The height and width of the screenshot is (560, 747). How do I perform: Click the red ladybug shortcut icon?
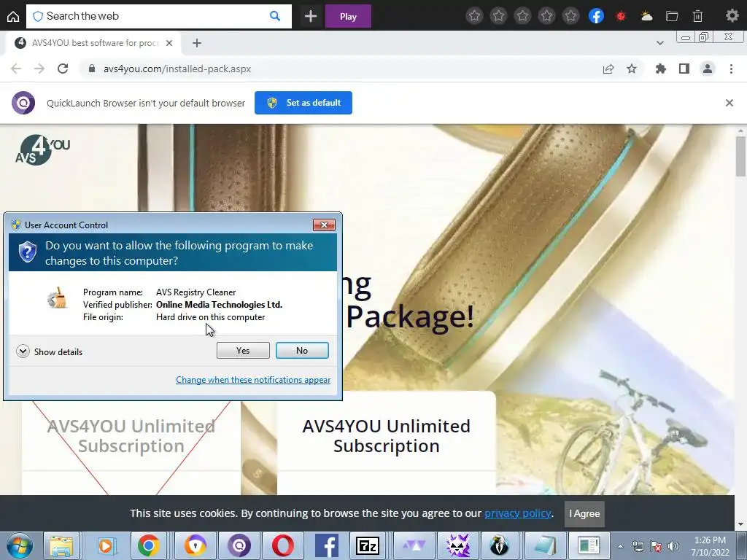(620, 16)
